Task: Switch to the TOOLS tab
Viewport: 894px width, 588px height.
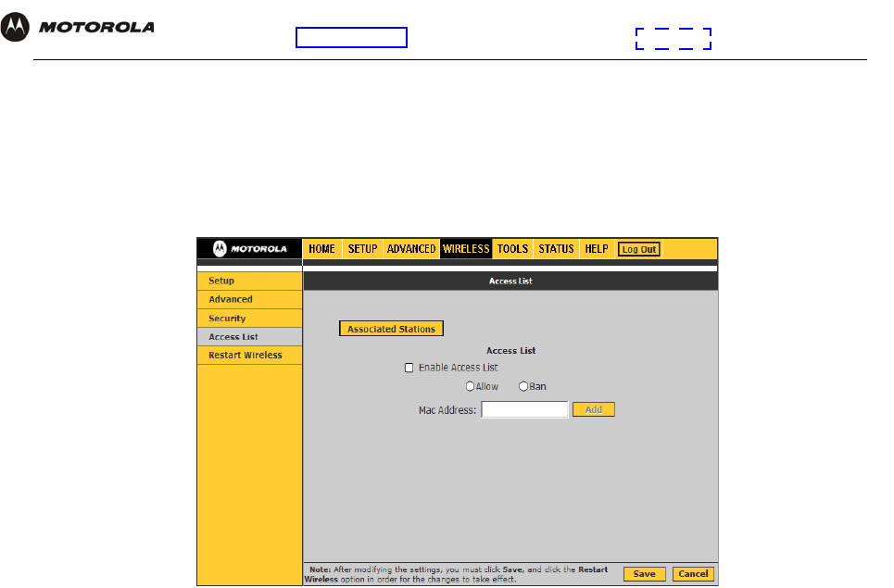Action: (512, 249)
